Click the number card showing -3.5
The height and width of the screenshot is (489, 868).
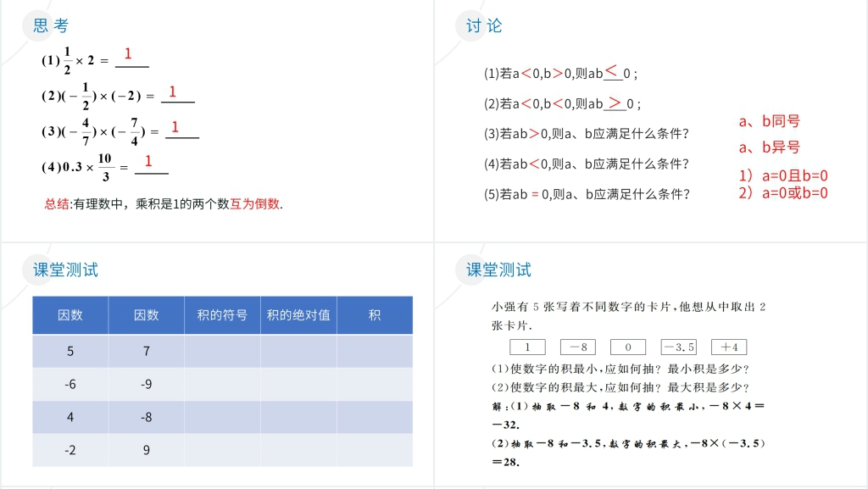[x=679, y=347]
